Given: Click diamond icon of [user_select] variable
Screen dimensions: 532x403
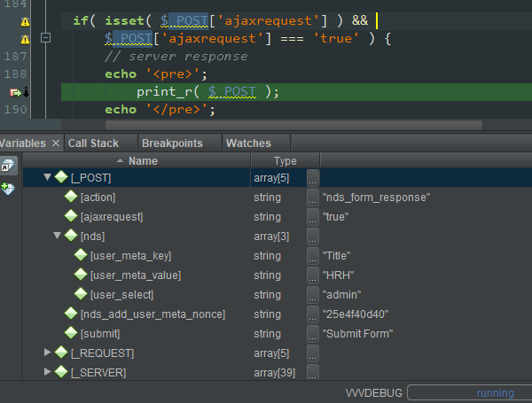Looking at the screenshot, I should 81,294.
